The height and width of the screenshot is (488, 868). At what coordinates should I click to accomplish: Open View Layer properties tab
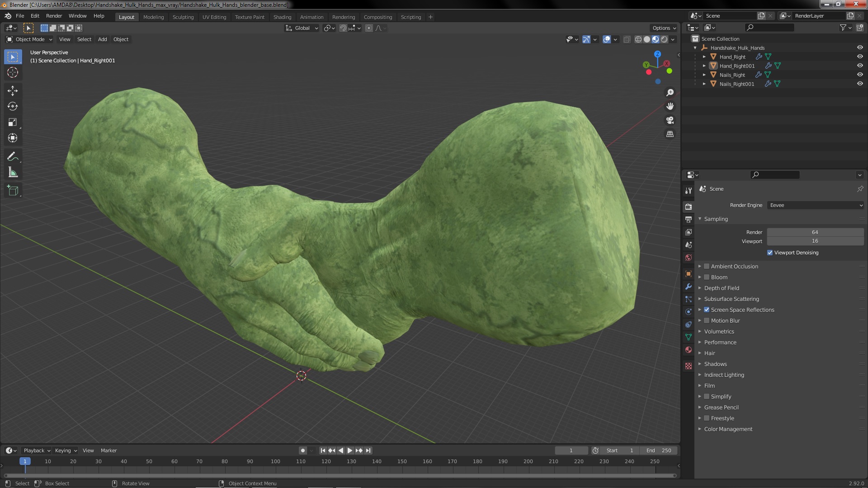coord(689,232)
